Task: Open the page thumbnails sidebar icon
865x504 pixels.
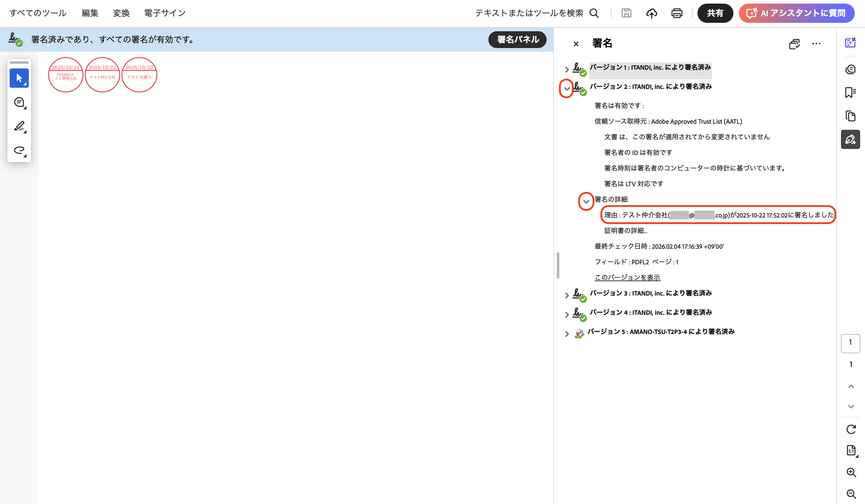Action: click(x=850, y=116)
